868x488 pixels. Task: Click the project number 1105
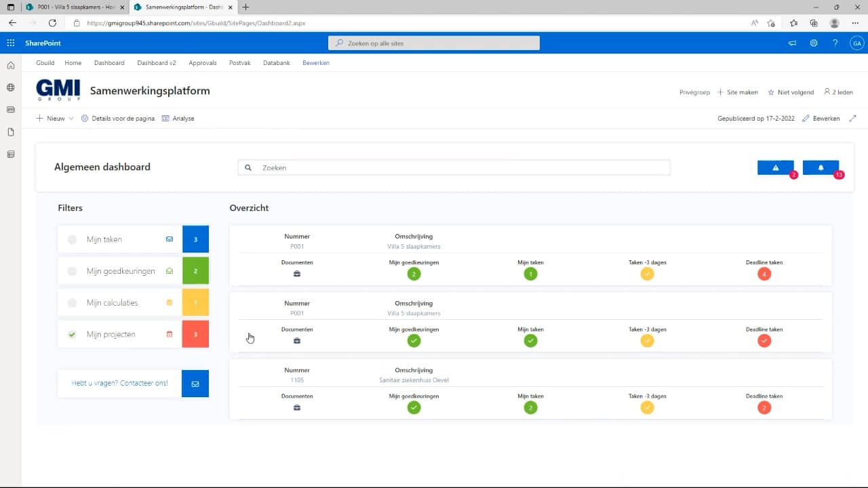(x=297, y=380)
